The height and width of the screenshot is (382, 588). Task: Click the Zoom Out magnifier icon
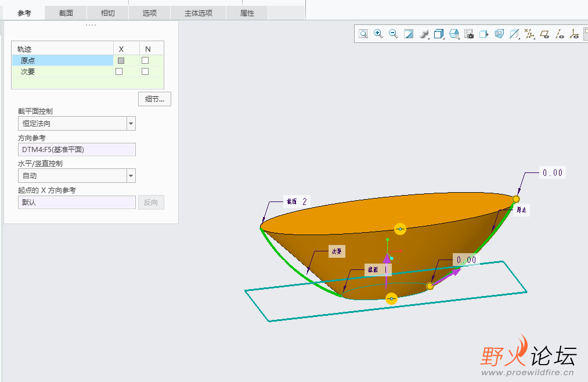[394, 34]
